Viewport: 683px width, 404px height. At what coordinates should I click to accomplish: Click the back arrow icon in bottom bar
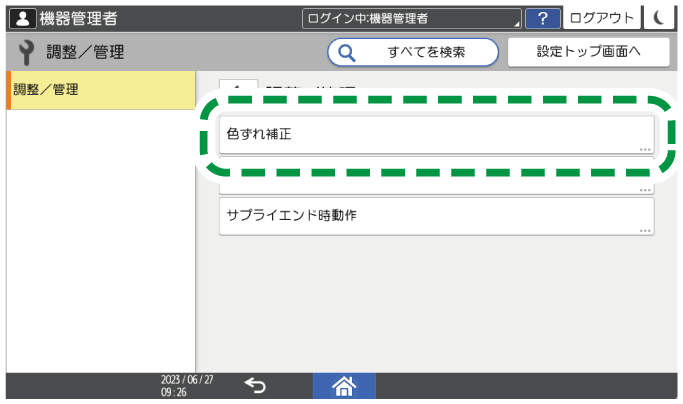pyautogui.click(x=255, y=386)
